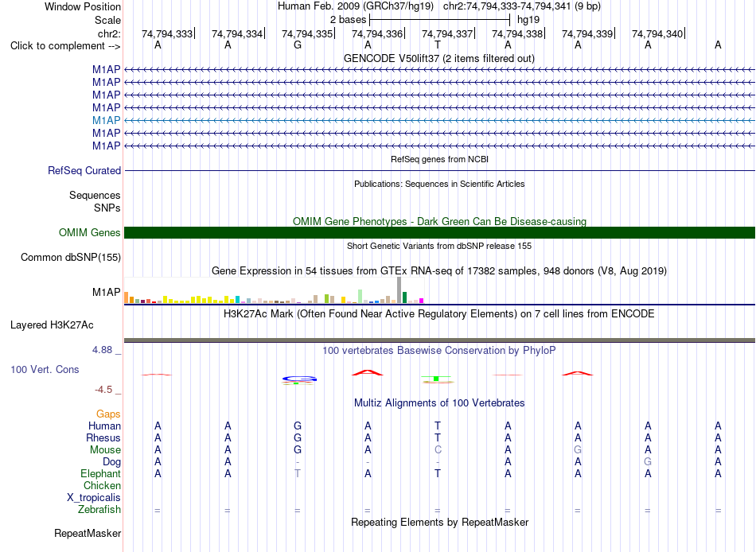Click the T base in the complement row
The width and height of the screenshot is (756, 552).
click(438, 45)
